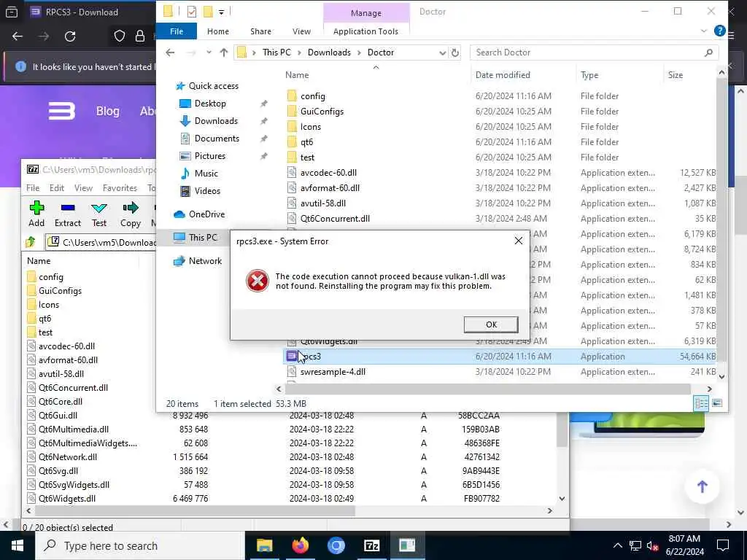
Task: Click OK in the System Error dialog
Action: click(x=491, y=324)
